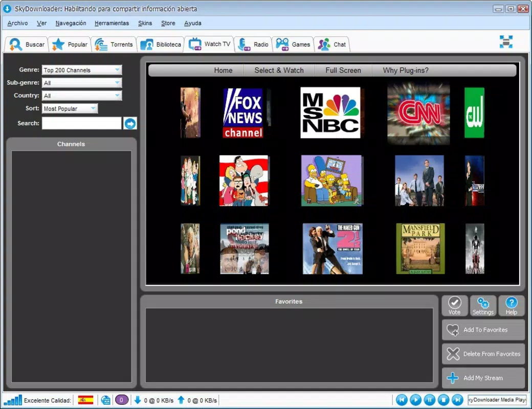Open the Torrents tab
This screenshot has width=532, height=409.
(x=114, y=44)
